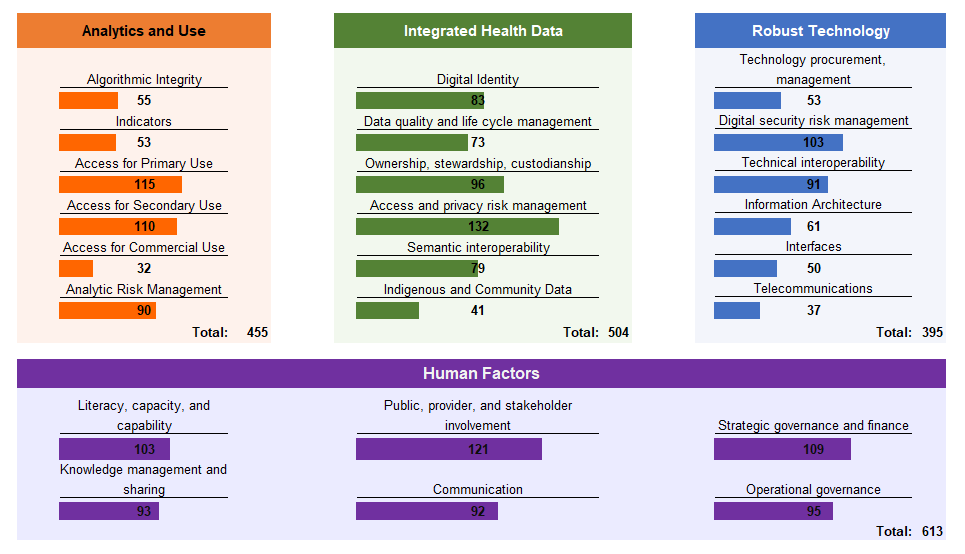This screenshot has height=554, width=965.
Task: Click the Digital Identity green bar
Action: click(420, 101)
